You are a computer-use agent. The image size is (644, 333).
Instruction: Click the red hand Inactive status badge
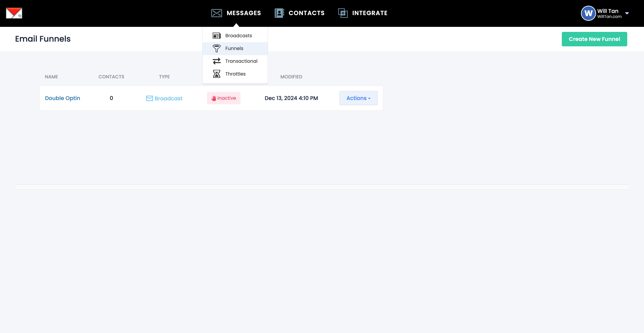[224, 98]
